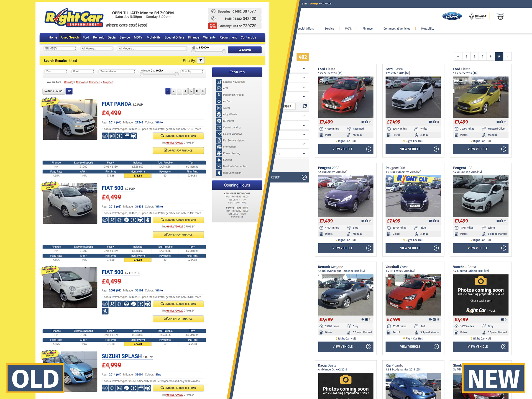Click the Full Service History icon
This screenshot has height=399, width=532.
point(219,140)
